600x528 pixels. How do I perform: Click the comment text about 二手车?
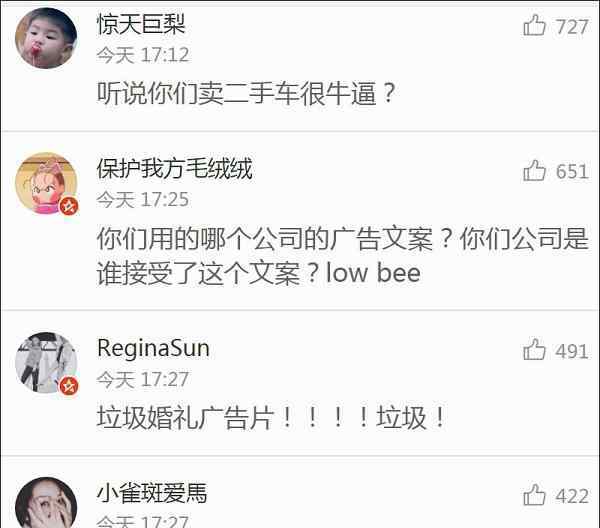click(246, 93)
